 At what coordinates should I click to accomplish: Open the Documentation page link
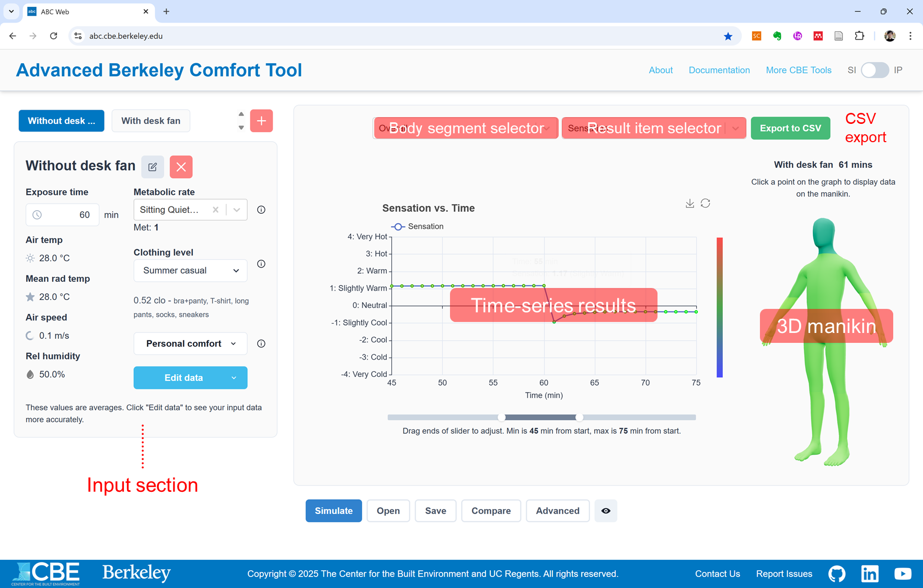click(719, 70)
